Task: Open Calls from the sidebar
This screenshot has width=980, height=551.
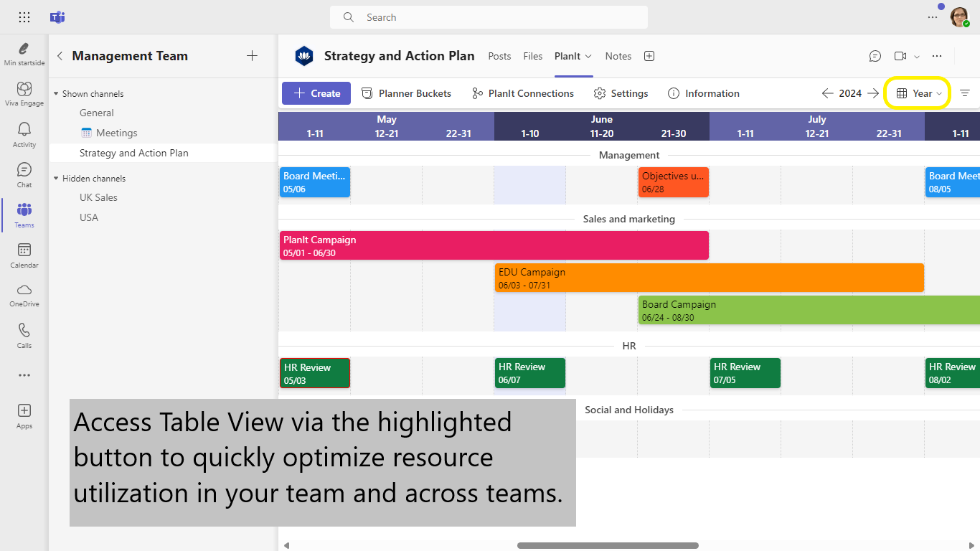Action: point(24,335)
